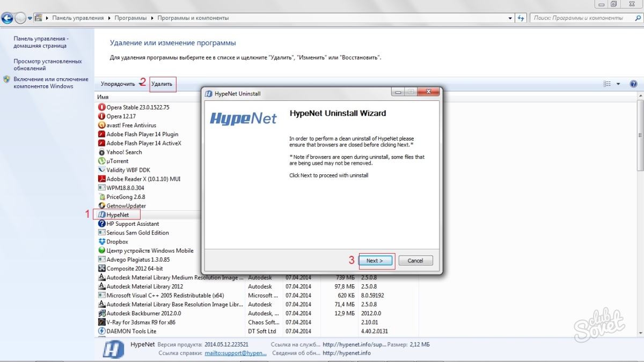Click Программы и компоненты breadcrumb
Screen dimensions: 644x362
click(x=193, y=18)
